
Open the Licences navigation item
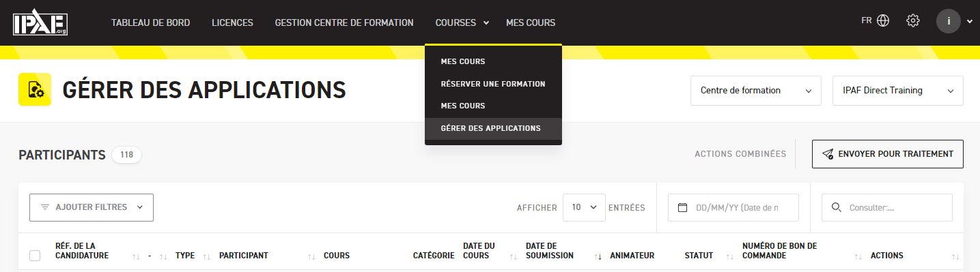tap(232, 22)
